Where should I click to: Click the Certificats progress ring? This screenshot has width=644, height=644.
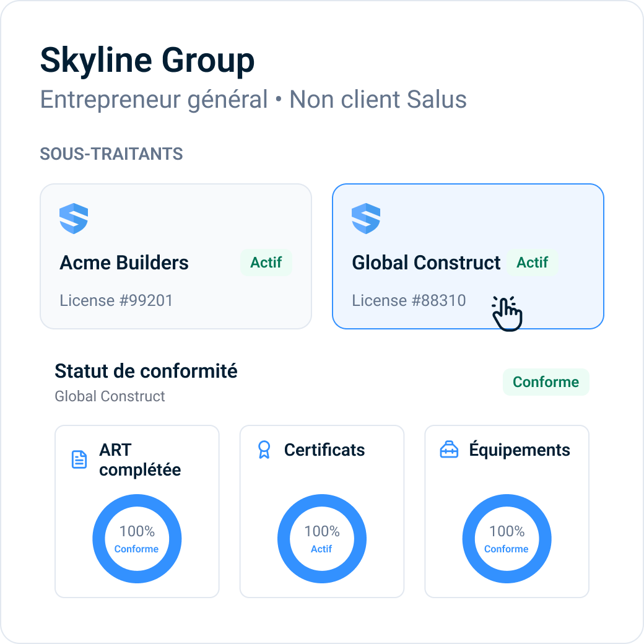click(322, 539)
